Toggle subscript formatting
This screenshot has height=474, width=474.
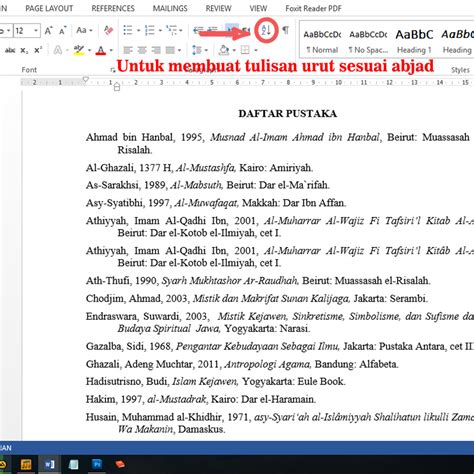[x=24, y=51]
